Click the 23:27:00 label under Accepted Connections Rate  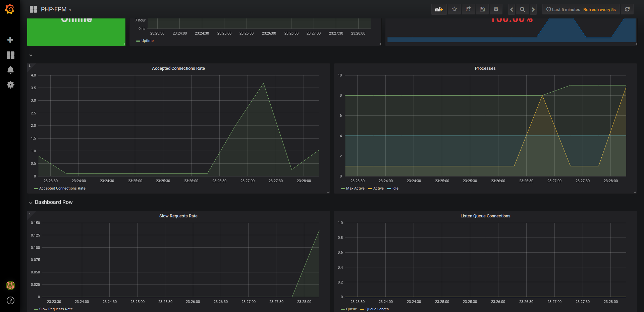(248, 181)
